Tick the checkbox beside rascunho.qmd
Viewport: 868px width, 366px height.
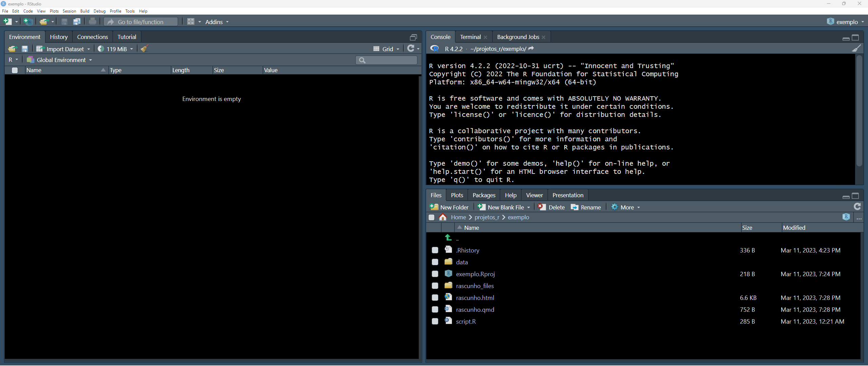click(435, 309)
